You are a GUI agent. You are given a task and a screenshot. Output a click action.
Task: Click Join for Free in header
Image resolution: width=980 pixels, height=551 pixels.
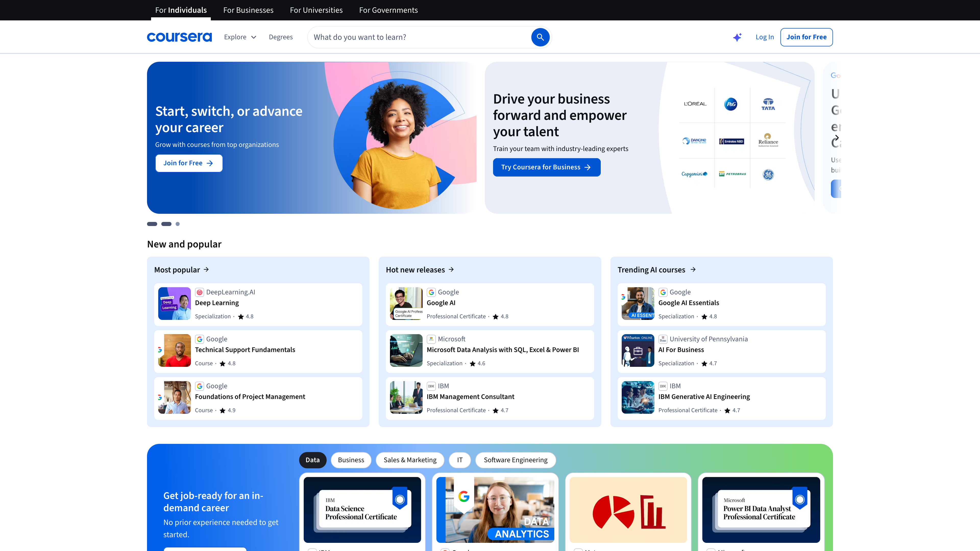coord(806,37)
